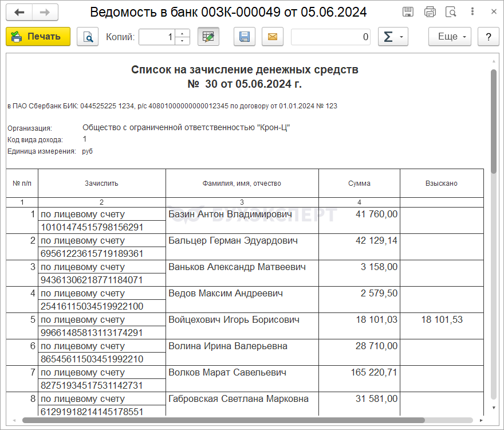Click the vertical scrollbar thumb
504x430 pixels.
coord(494,122)
